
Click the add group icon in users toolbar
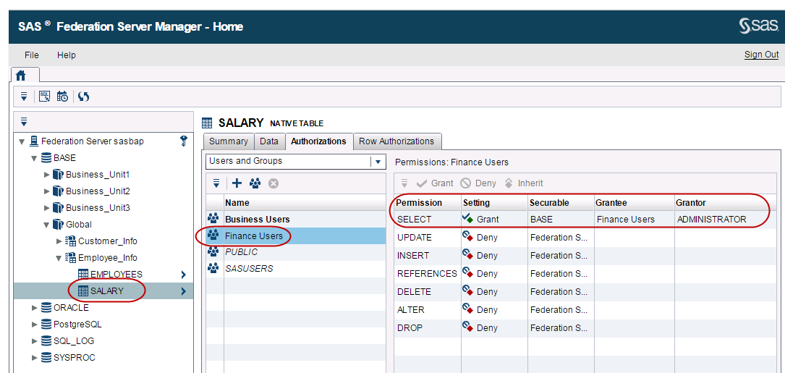pos(255,183)
